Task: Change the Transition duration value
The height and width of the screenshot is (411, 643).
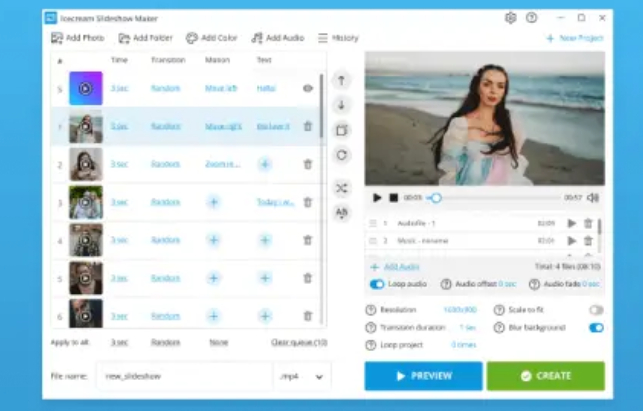Action: click(467, 327)
